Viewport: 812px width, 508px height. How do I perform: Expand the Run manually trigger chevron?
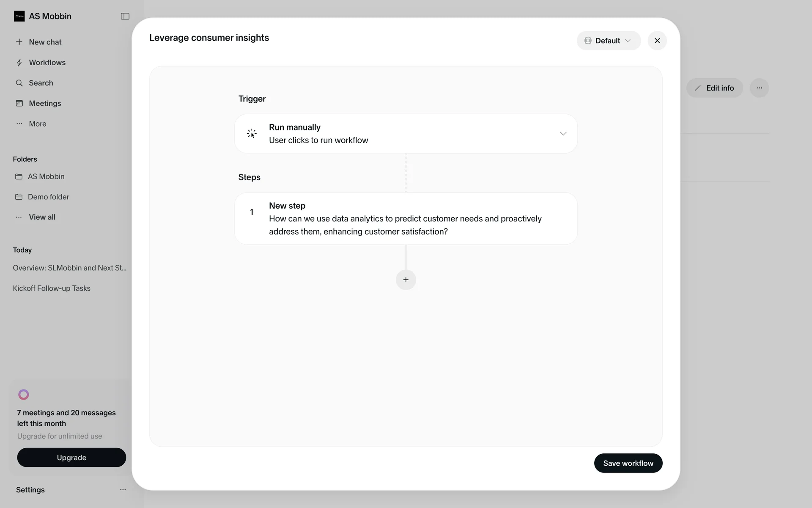point(563,134)
